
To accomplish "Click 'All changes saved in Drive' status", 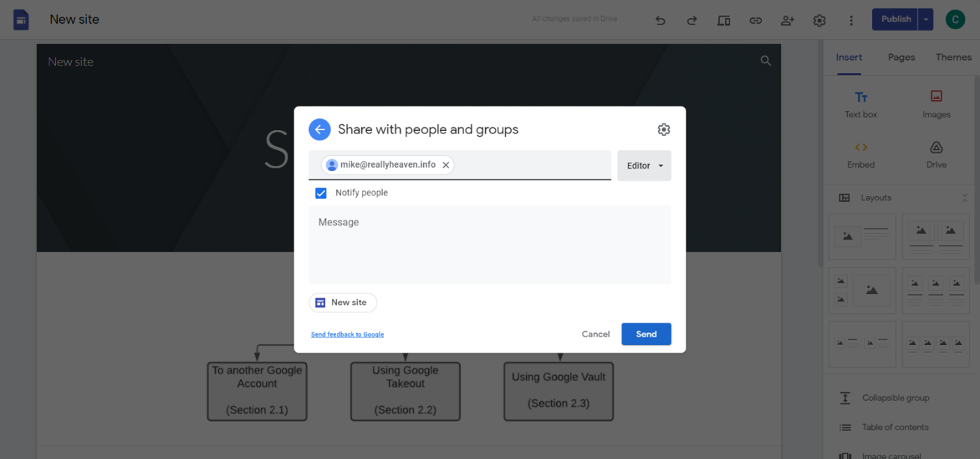I will 574,19.
